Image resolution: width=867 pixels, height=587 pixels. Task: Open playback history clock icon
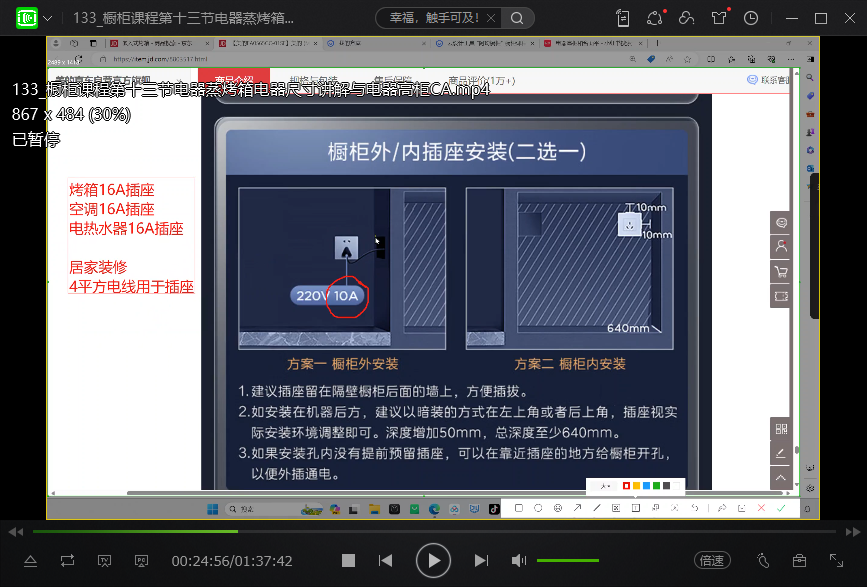751,18
